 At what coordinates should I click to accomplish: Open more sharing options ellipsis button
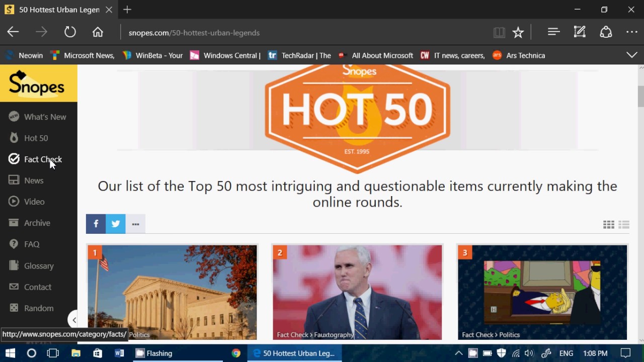pos(136,224)
